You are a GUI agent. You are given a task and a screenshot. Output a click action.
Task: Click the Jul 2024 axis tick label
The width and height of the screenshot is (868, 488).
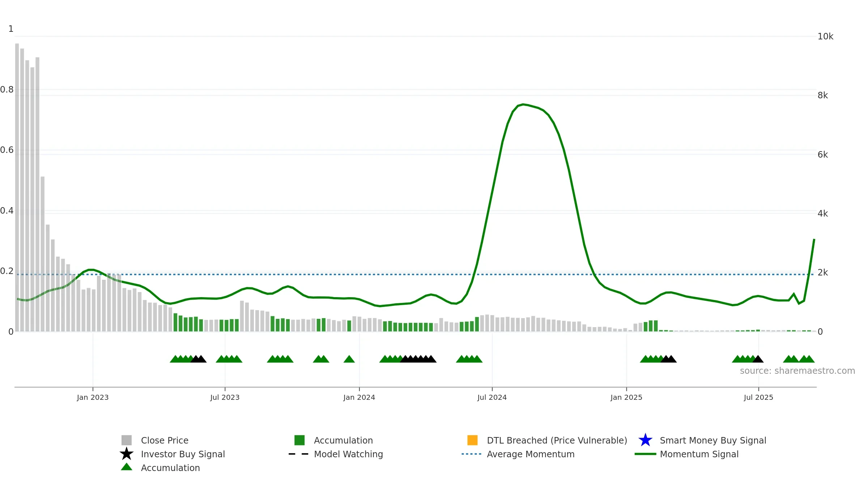(x=492, y=398)
